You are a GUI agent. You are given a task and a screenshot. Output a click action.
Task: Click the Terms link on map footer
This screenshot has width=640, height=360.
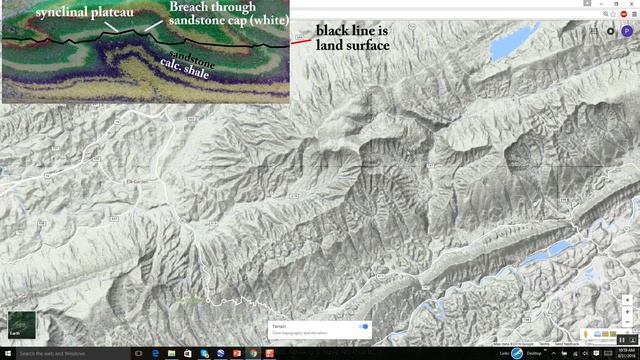(x=544, y=344)
